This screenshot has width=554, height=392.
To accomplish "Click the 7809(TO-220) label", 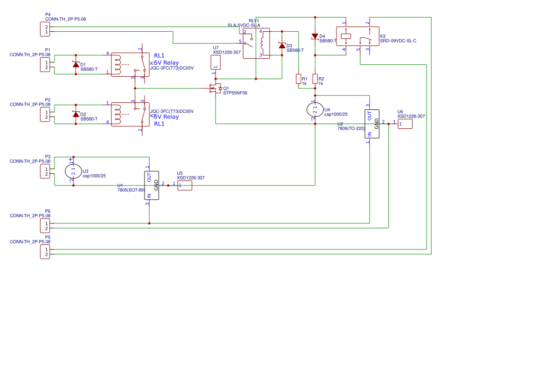I will coord(351,128).
